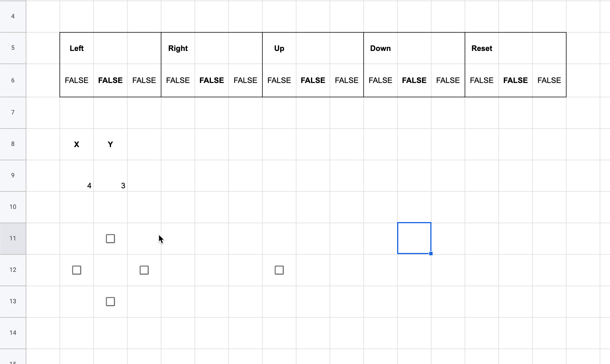Image resolution: width=610 pixels, height=364 pixels.
Task: Select the cell containing value 4
Action: tap(77, 176)
